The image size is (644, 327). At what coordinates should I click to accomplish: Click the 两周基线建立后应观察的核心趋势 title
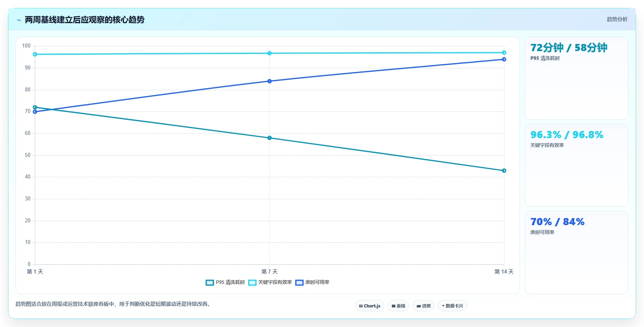pos(85,20)
